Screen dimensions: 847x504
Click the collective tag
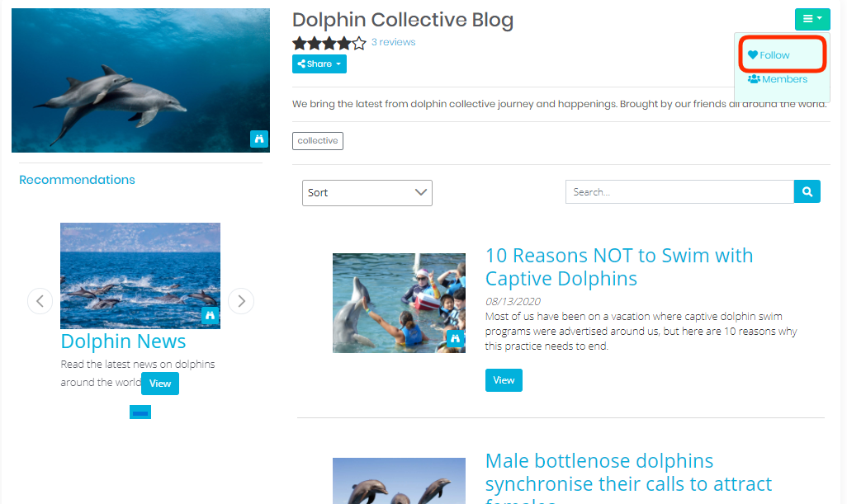click(318, 141)
